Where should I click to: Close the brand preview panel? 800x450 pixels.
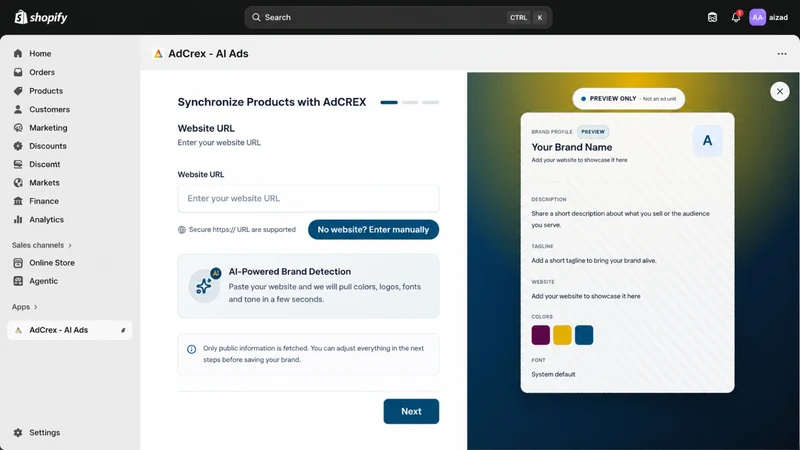point(780,91)
